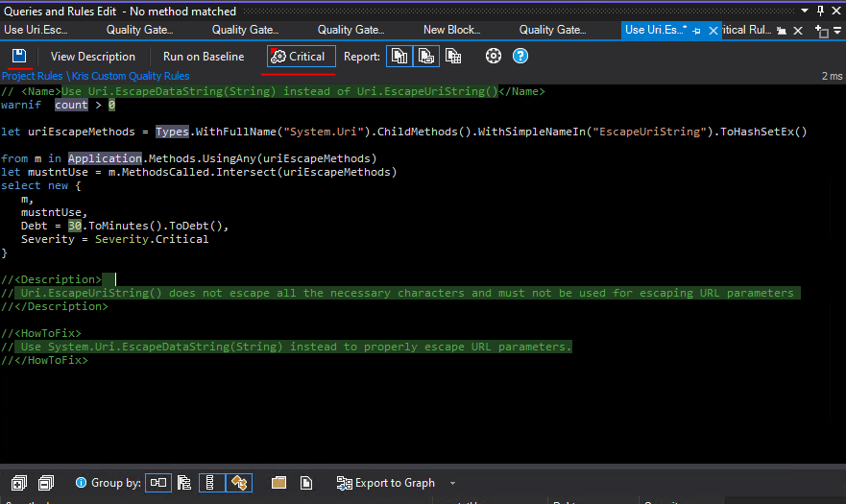Toggle the second Report option icon
846x504 pixels.
tap(425, 56)
